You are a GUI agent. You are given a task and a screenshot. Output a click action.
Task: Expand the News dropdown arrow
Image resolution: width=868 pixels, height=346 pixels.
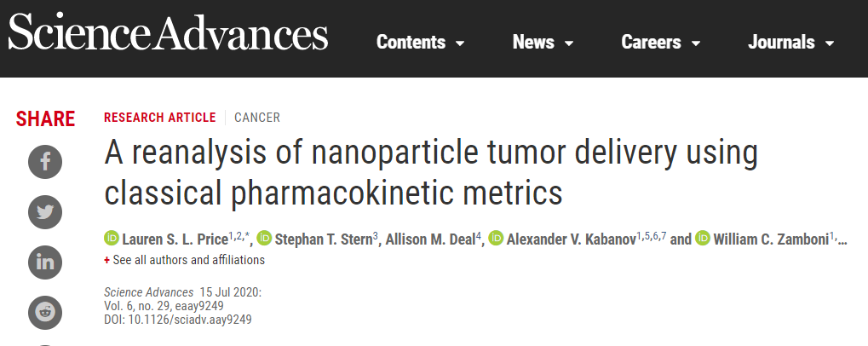click(x=568, y=43)
